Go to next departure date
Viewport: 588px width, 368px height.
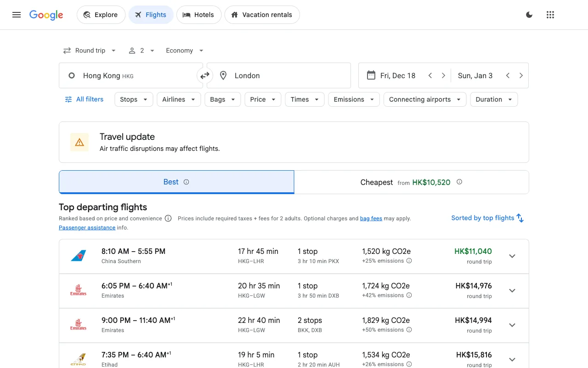443,75
